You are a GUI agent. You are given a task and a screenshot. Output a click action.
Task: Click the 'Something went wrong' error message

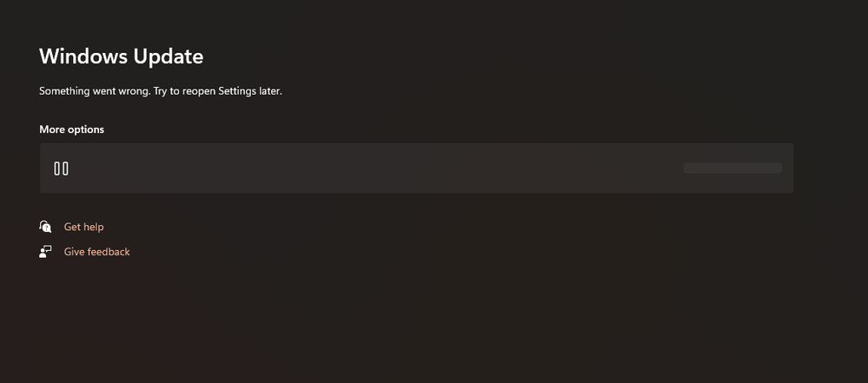tap(161, 90)
